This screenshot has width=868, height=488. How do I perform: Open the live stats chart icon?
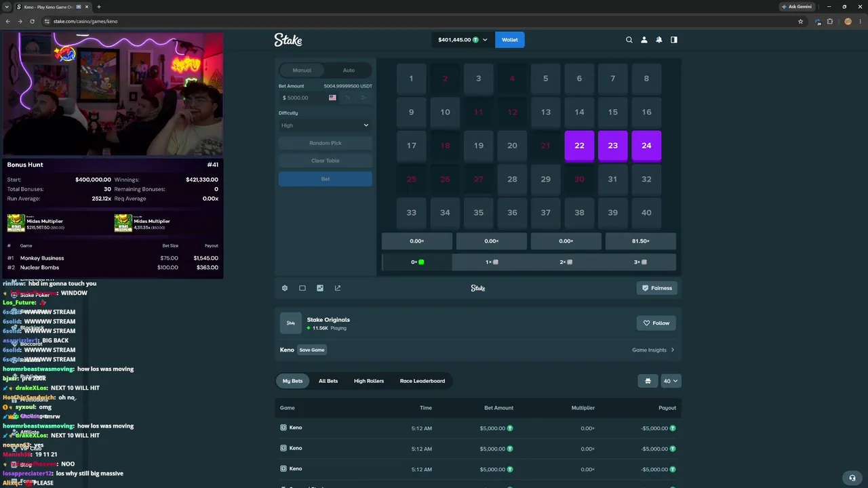click(320, 288)
